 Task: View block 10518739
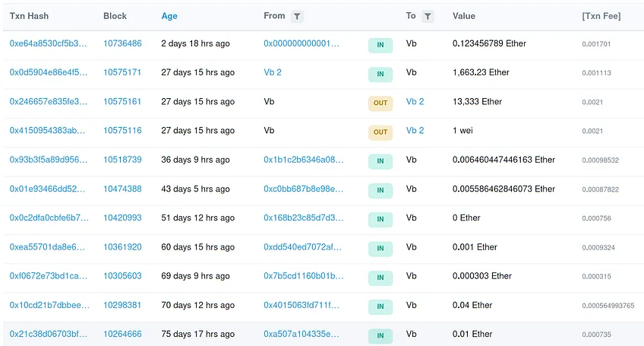[122, 160]
